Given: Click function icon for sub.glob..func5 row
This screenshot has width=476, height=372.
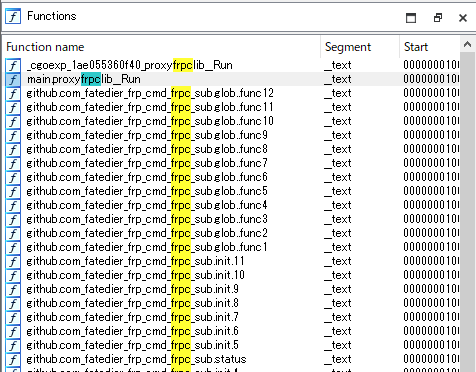Looking at the screenshot, I should [x=13, y=191].
